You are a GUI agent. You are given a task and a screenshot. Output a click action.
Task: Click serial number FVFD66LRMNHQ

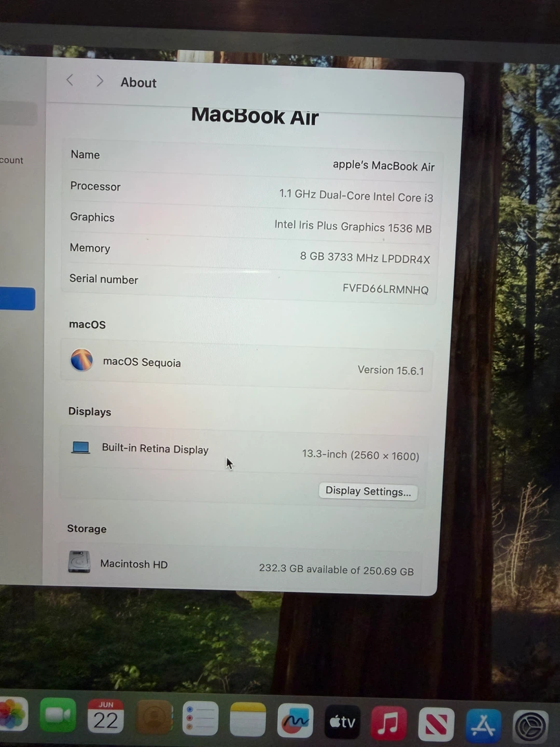point(385,289)
